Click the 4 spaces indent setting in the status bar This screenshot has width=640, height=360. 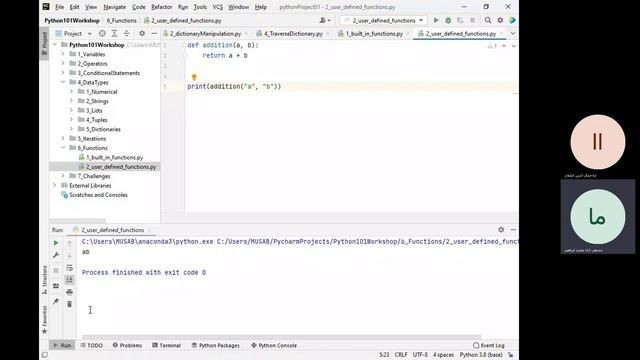pos(443,355)
